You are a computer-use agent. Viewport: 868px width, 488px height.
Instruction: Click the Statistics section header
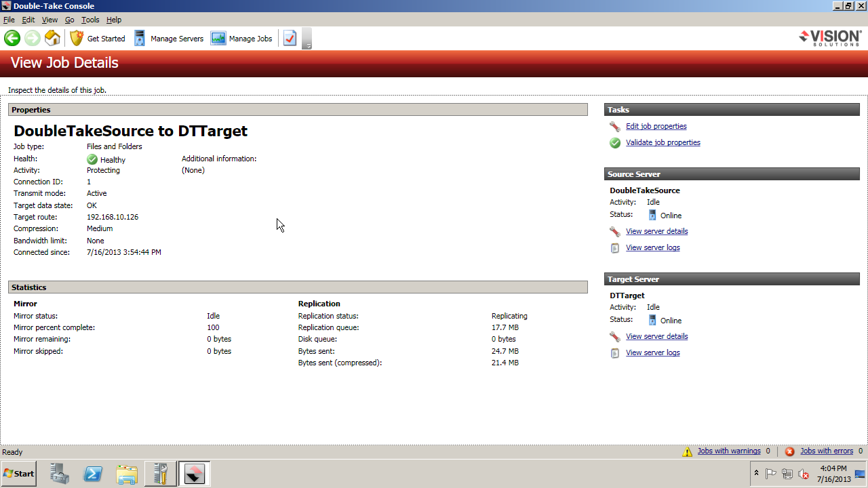(298, 287)
